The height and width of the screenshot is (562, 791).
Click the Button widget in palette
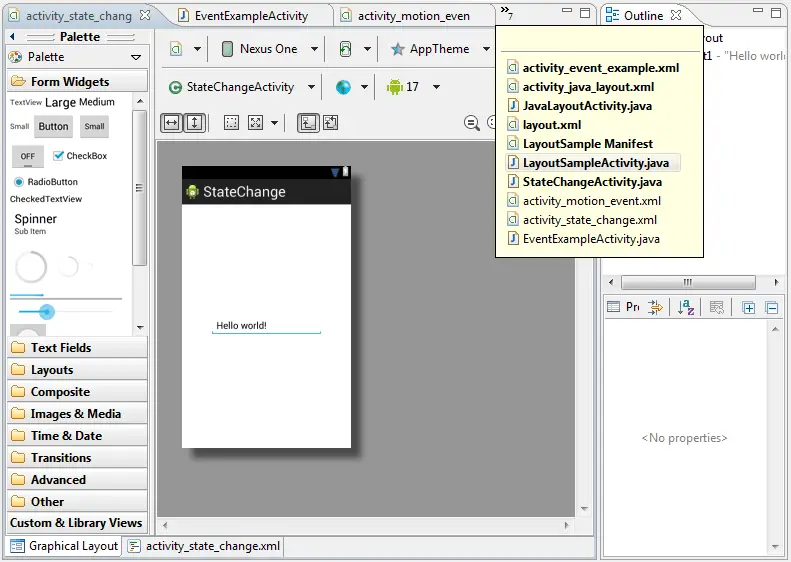coord(54,126)
